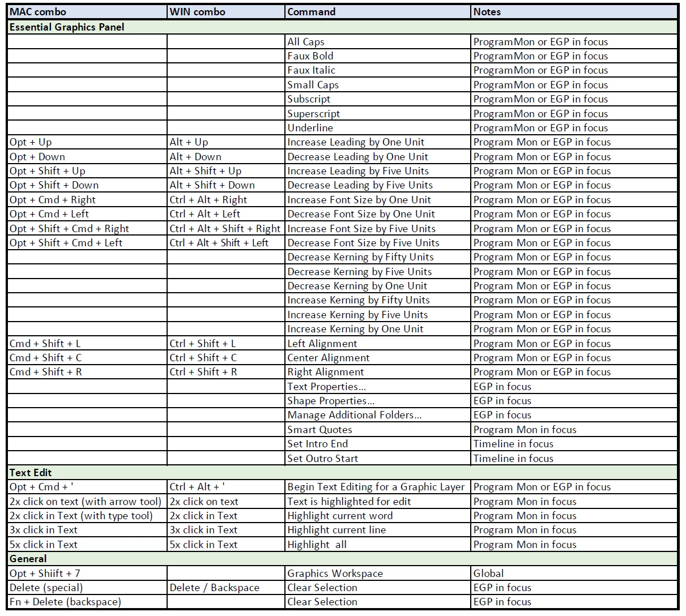Click 'Increase Leading by One Unit' cell
The width and height of the screenshot is (686, 616).
[378, 142]
